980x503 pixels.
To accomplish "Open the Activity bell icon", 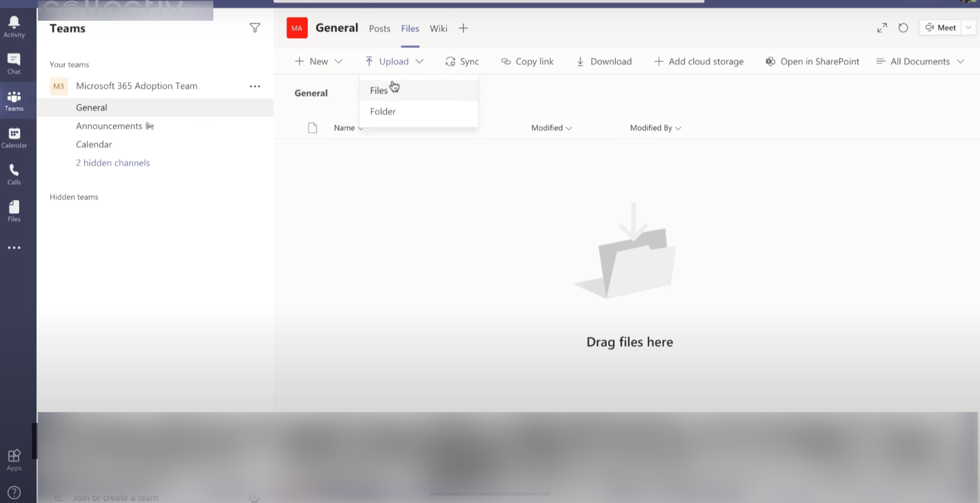I will [x=14, y=26].
